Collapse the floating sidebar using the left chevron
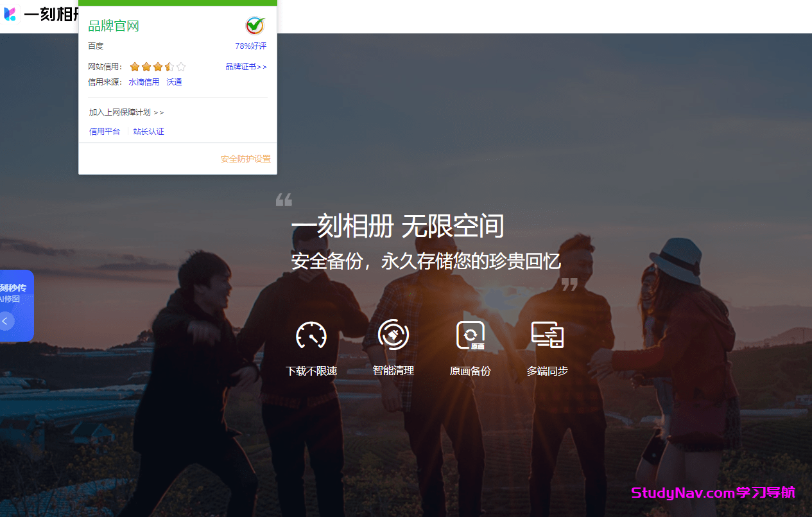 pos(4,321)
